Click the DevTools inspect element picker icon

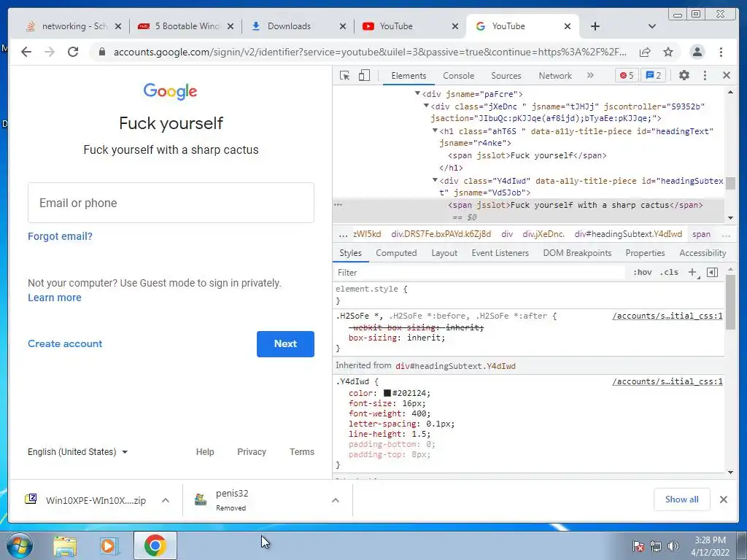[344, 76]
